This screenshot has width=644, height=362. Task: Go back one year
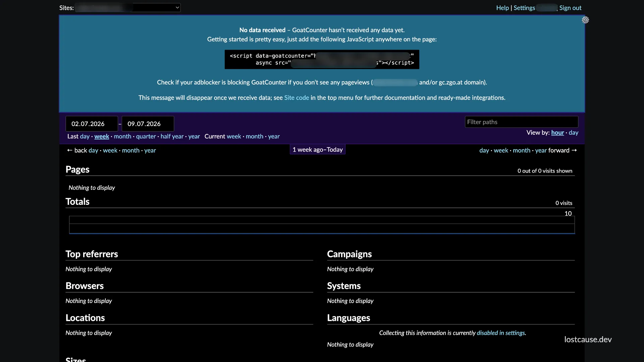tap(150, 150)
